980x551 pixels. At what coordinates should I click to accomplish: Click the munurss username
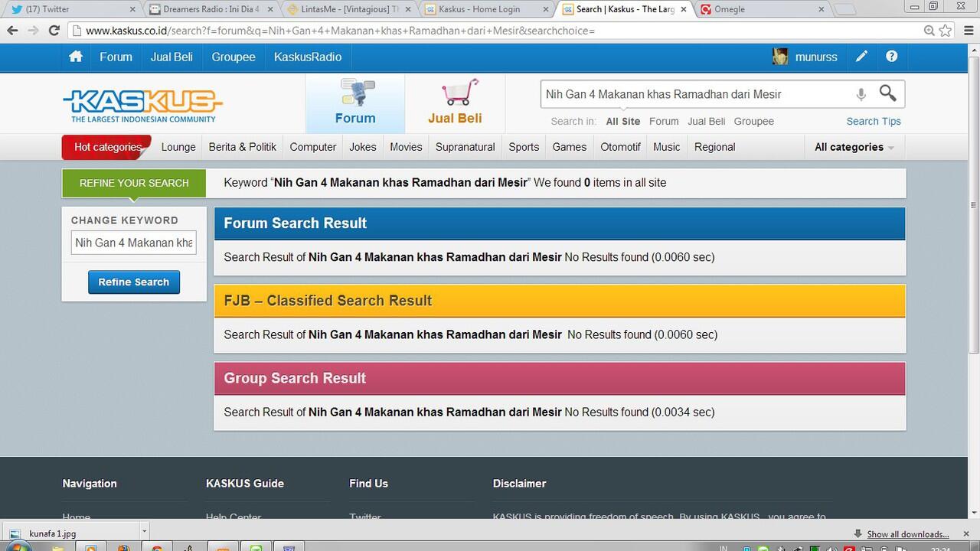click(816, 57)
